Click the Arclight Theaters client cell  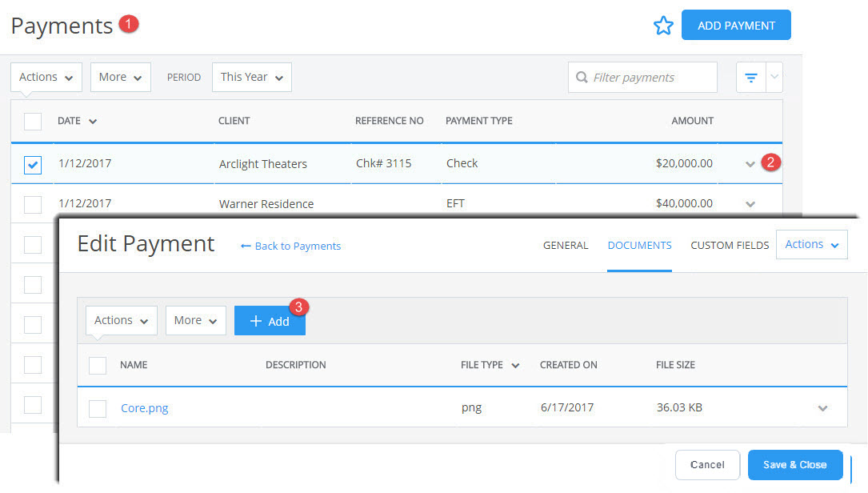pyautogui.click(x=263, y=164)
